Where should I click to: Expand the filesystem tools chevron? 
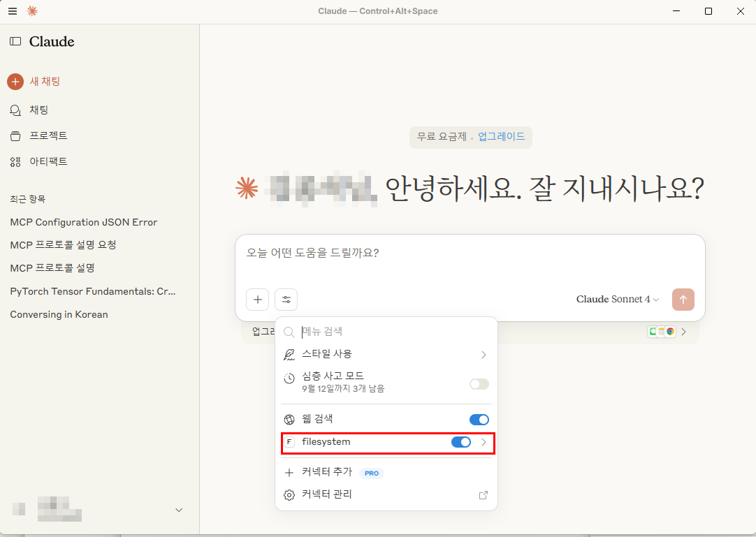tap(484, 442)
